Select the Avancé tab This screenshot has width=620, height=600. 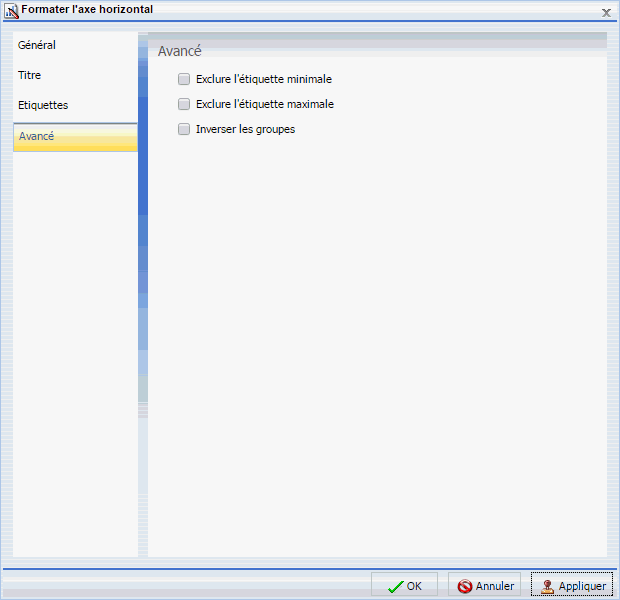point(75,137)
